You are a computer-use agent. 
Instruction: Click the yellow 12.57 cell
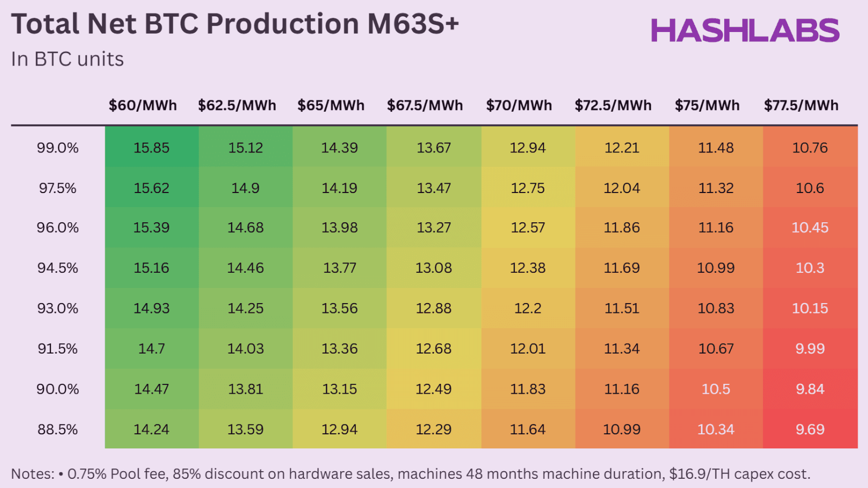point(528,228)
